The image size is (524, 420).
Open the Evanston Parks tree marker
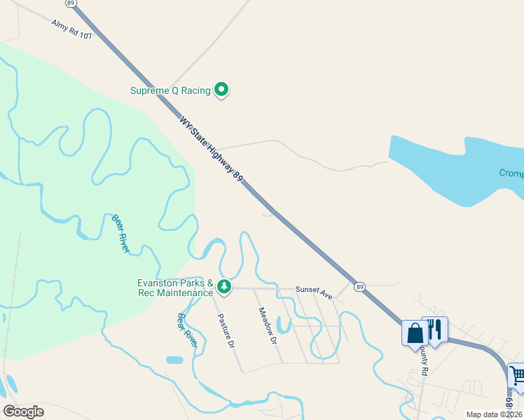click(x=224, y=287)
